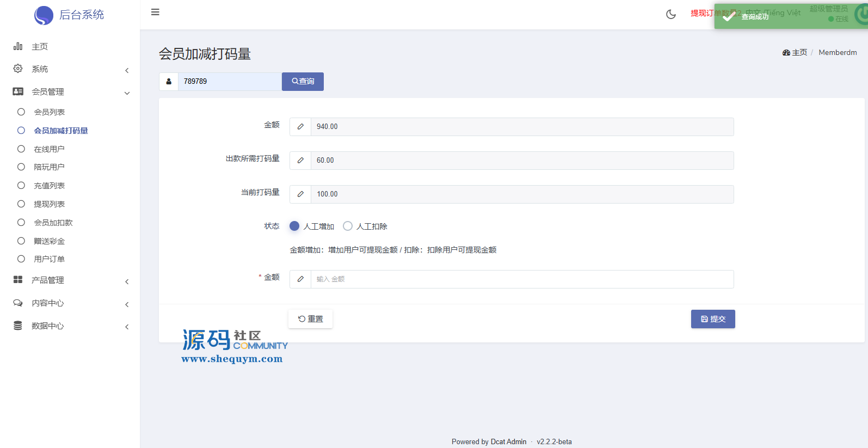The width and height of the screenshot is (868, 448).
Task: Expand the 内容中心 menu arrow
Action: [x=127, y=304]
